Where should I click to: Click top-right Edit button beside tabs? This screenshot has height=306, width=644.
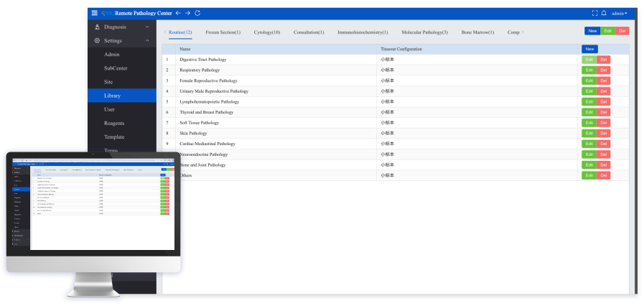tap(608, 31)
